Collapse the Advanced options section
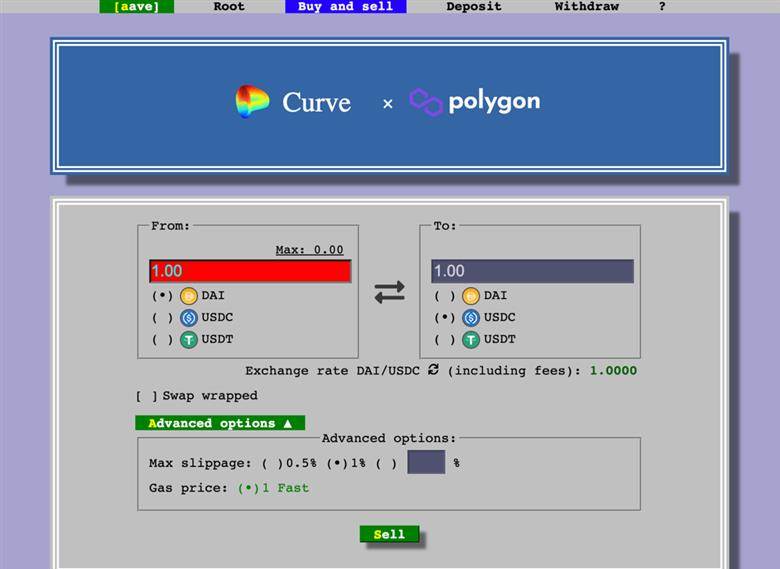The height and width of the screenshot is (569, 780). [220, 423]
